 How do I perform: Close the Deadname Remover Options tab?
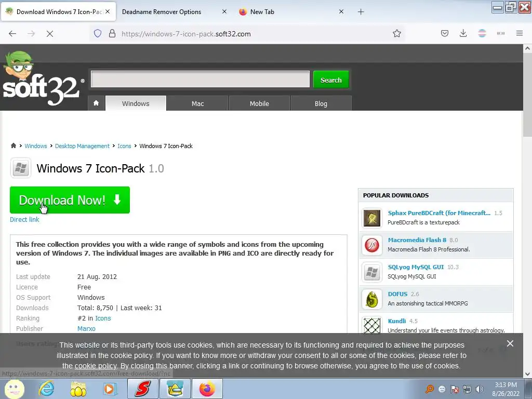click(224, 11)
